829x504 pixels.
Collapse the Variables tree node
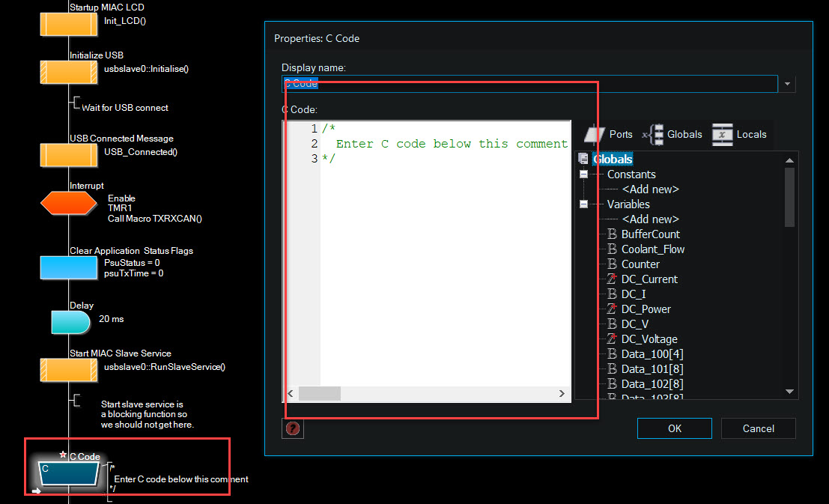[583, 204]
